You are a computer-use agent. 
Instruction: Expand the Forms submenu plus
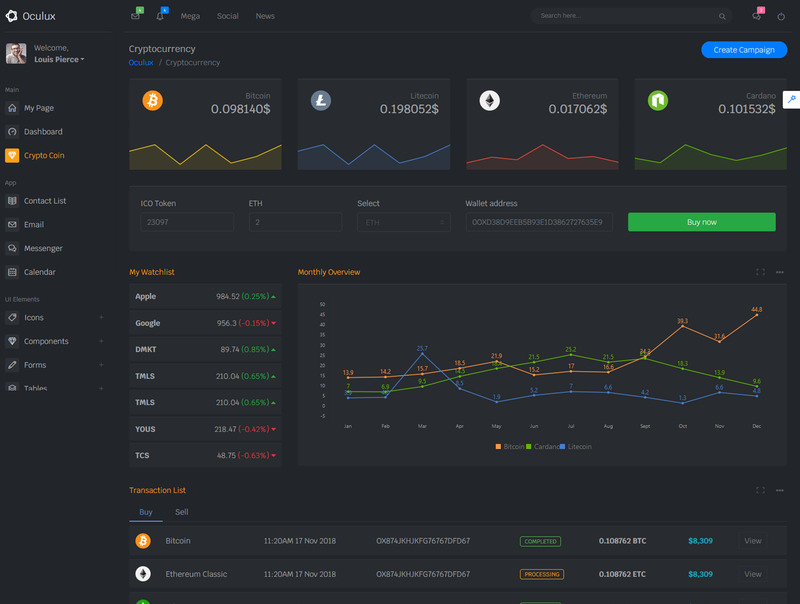click(x=101, y=365)
